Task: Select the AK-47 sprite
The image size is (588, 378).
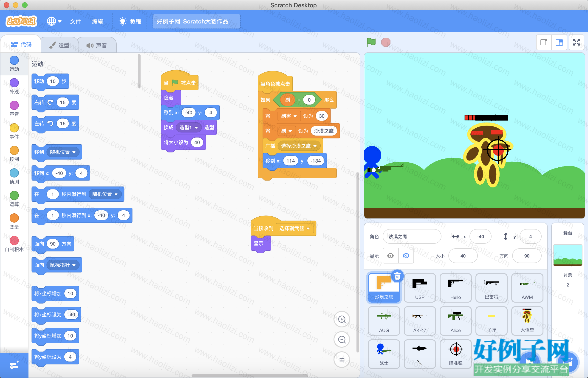Action: 420,321
